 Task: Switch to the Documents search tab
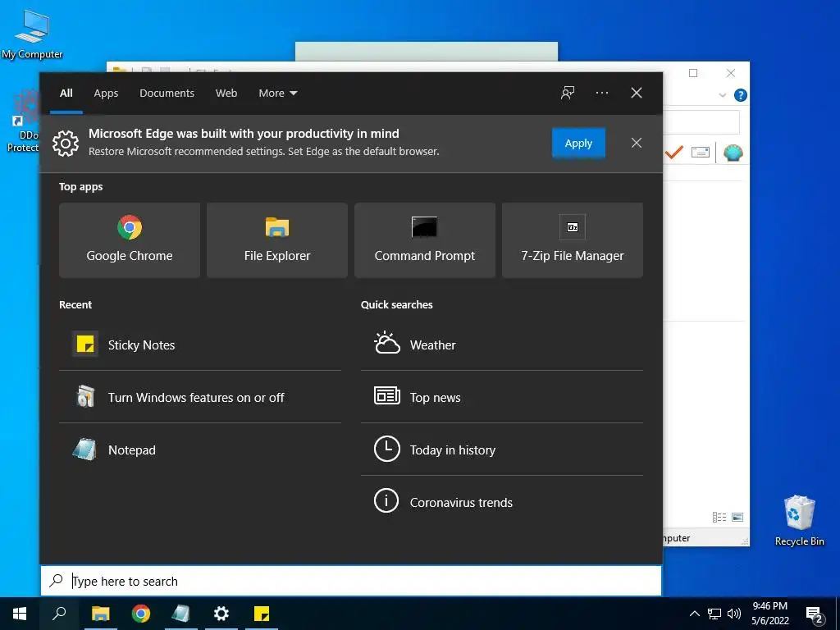(x=167, y=93)
